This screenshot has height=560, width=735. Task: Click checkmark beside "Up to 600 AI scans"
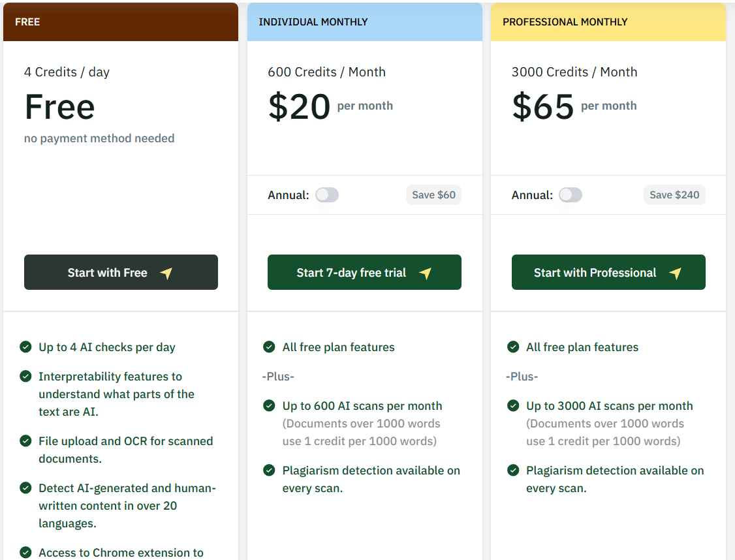[x=269, y=405]
